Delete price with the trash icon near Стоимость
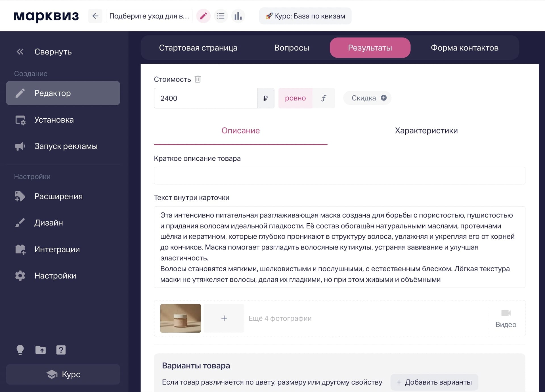This screenshot has height=392, width=545. tap(198, 79)
